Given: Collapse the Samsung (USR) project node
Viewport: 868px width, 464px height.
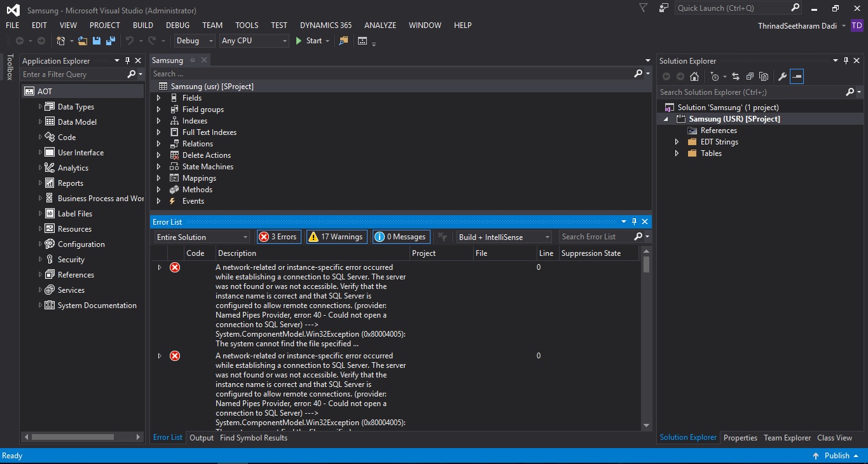Looking at the screenshot, I should pos(666,119).
